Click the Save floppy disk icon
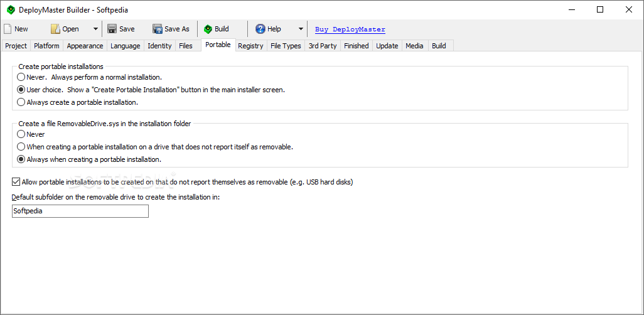Viewport: 644px width, 315px height. point(112,29)
